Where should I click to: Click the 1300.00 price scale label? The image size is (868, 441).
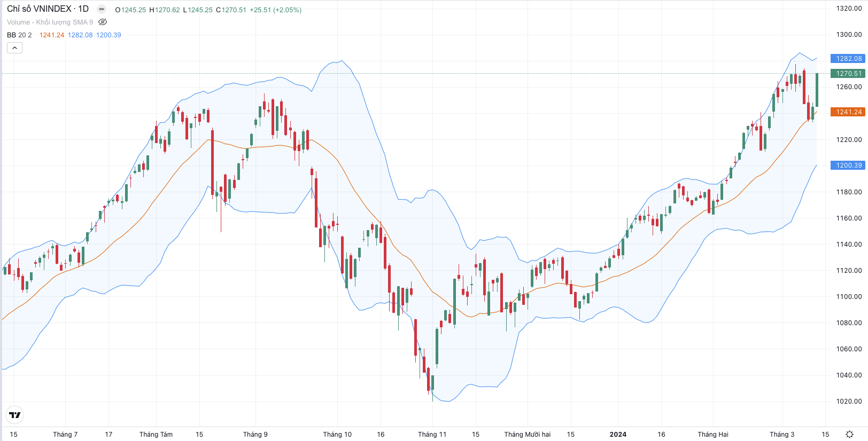(x=849, y=35)
